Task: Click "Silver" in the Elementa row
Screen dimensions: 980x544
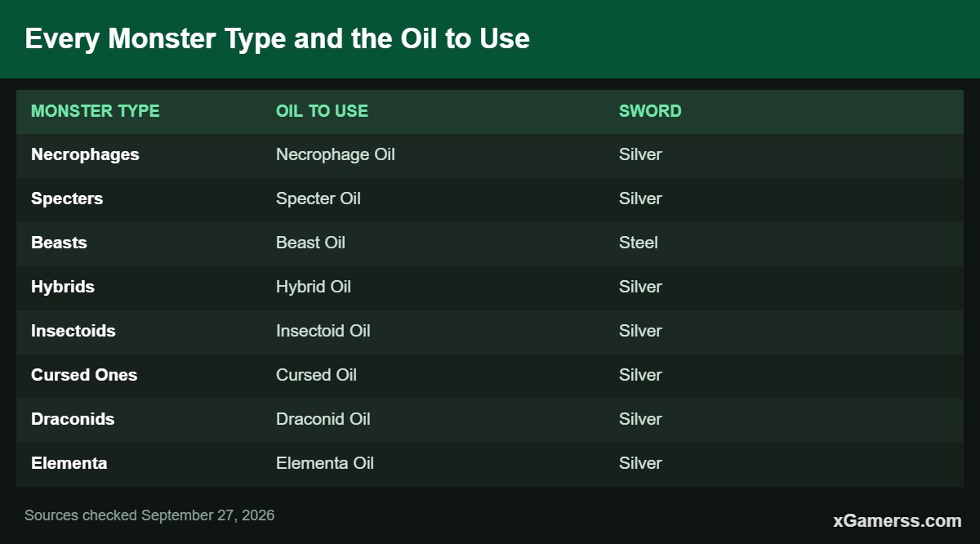Action: [640, 463]
